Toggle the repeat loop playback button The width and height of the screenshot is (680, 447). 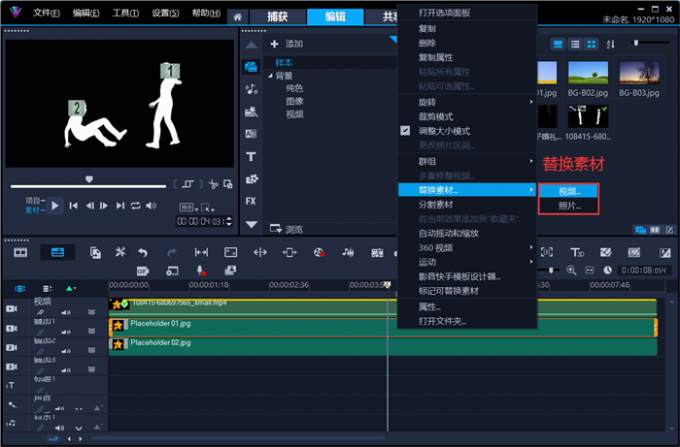pos(135,205)
